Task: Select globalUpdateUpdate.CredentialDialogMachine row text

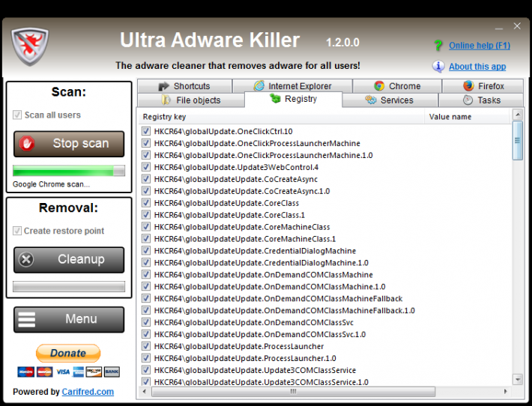Action: pyautogui.click(x=255, y=251)
